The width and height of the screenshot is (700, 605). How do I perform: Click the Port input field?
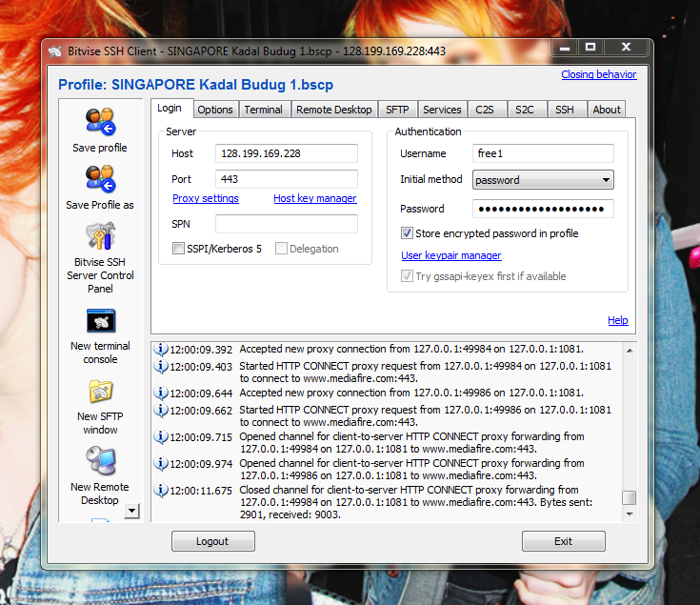(287, 179)
